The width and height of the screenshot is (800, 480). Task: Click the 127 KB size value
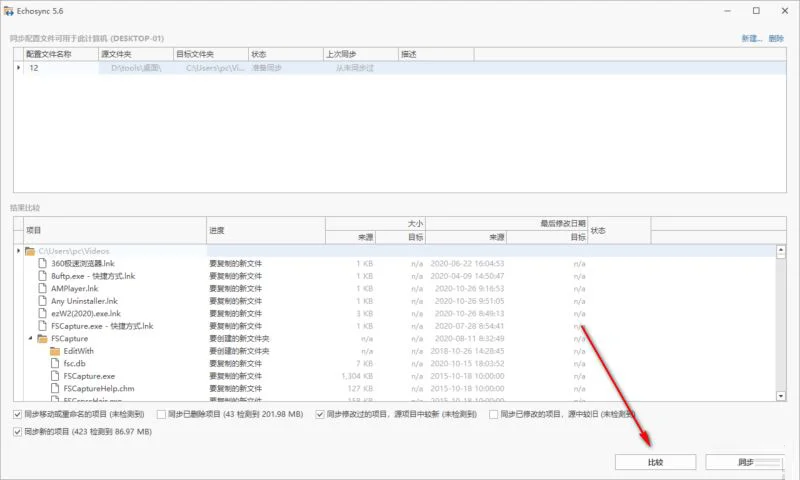pos(360,388)
